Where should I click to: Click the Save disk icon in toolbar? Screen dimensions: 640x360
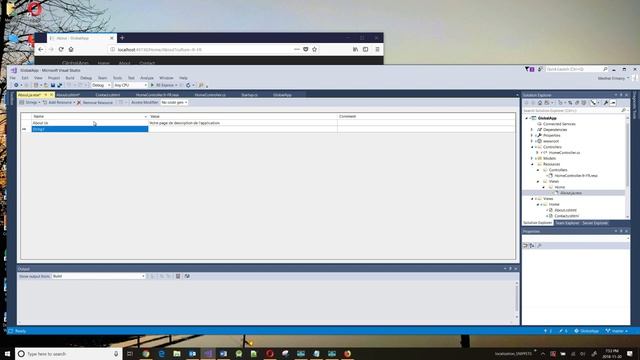pos(53,85)
